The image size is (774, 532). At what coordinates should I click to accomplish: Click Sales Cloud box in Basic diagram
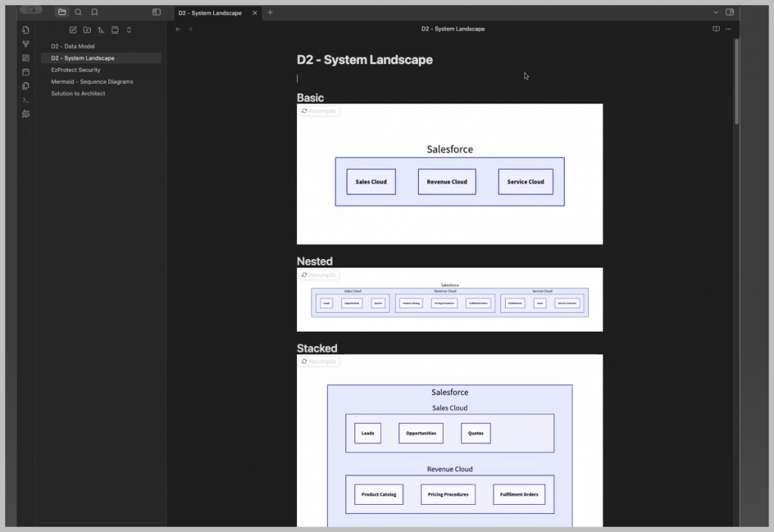[x=370, y=181]
